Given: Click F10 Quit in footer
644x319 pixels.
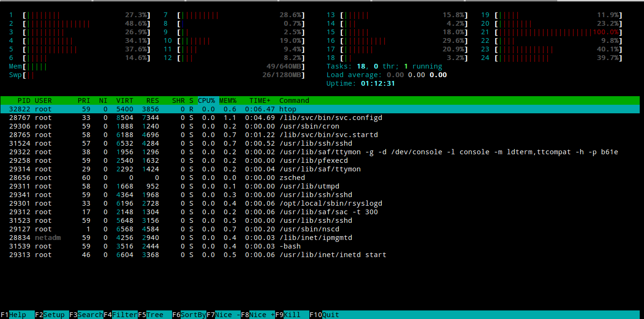Looking at the screenshot, I should tap(330, 315).
